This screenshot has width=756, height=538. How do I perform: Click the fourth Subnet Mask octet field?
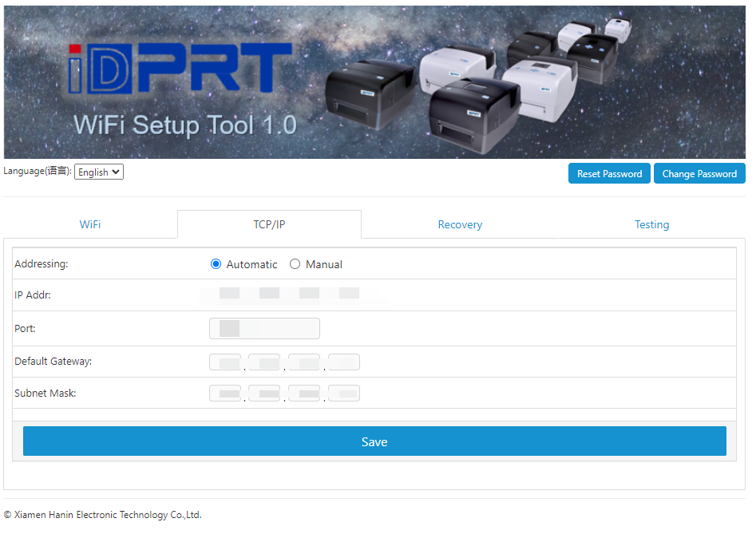click(x=344, y=393)
